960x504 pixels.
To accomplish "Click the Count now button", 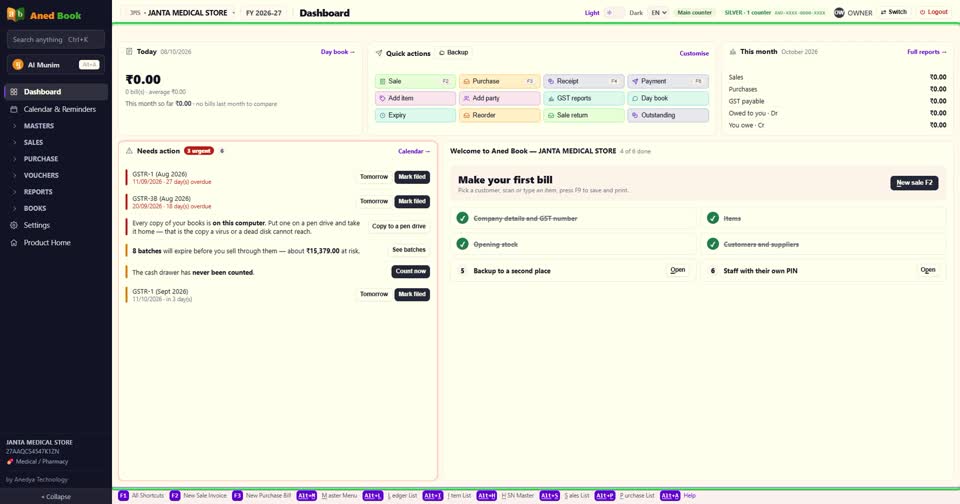I will (x=410, y=271).
